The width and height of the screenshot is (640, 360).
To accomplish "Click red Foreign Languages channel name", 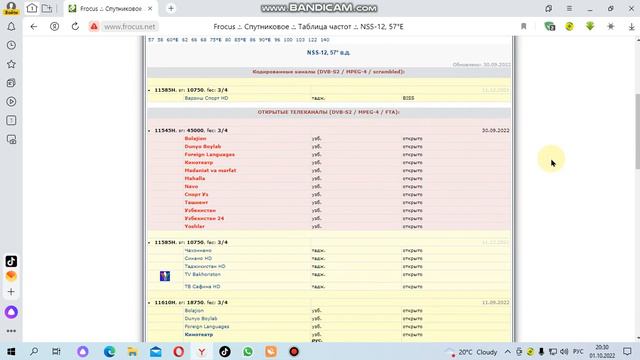I will tap(209, 155).
